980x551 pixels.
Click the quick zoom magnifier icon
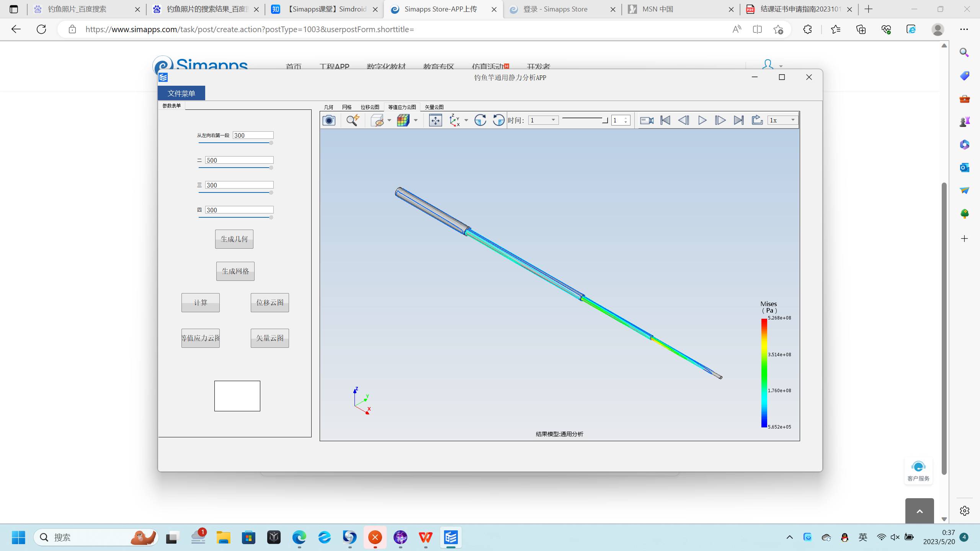coord(353,120)
